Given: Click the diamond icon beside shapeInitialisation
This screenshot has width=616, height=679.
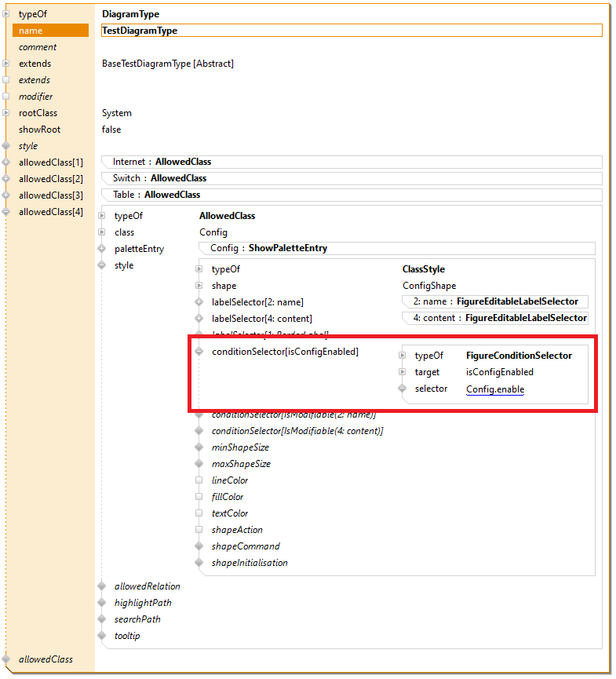Looking at the screenshot, I should pos(199,563).
